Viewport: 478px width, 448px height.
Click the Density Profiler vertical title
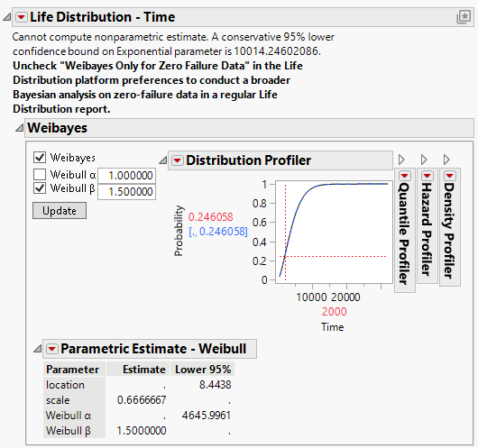pos(449,231)
